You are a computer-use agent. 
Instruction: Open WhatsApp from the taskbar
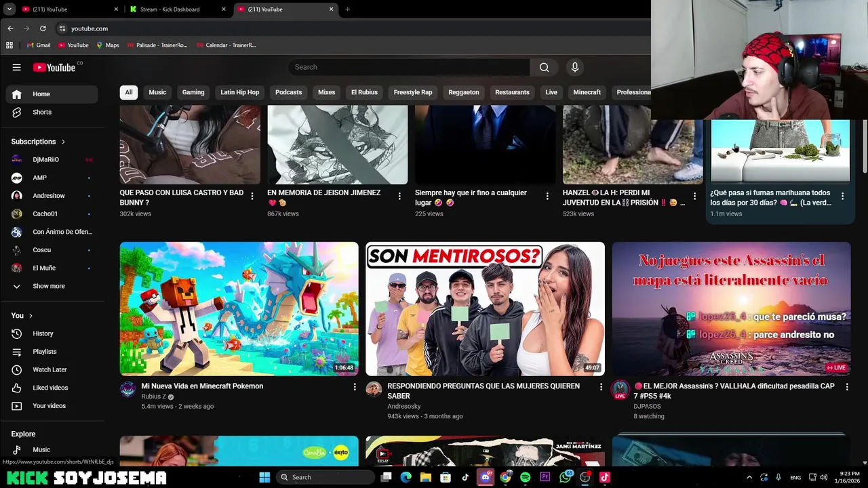pos(565,477)
